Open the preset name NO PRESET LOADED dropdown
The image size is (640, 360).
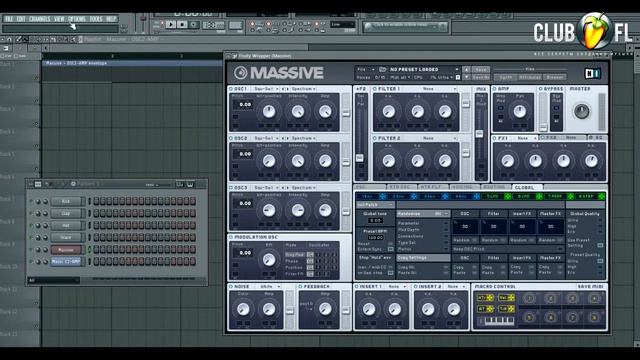coord(423,70)
